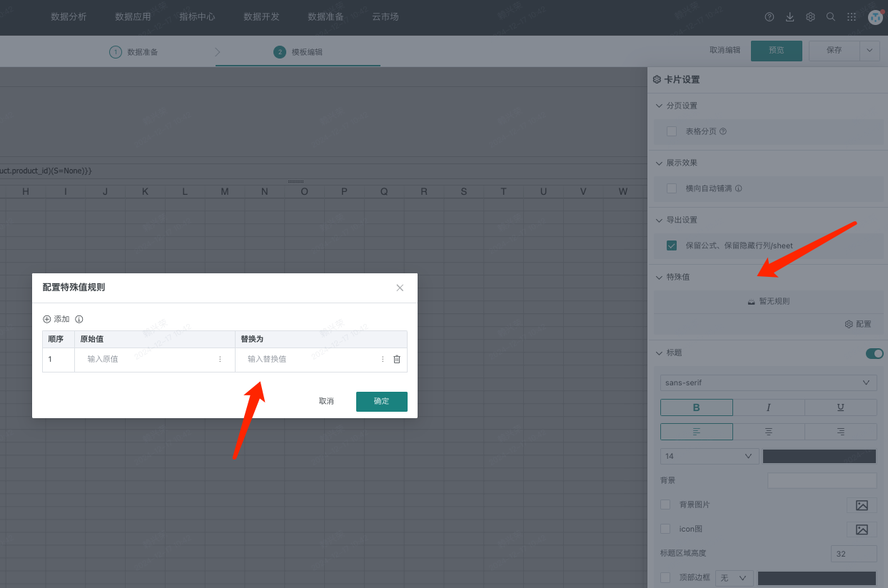The image size is (888, 588).
Task: Open 数据准备 top menu
Action: [326, 16]
